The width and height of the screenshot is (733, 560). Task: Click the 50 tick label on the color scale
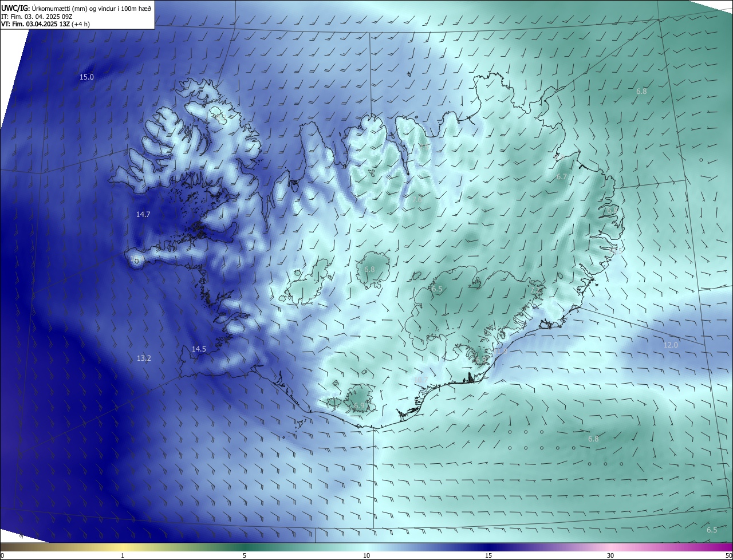pos(729,555)
